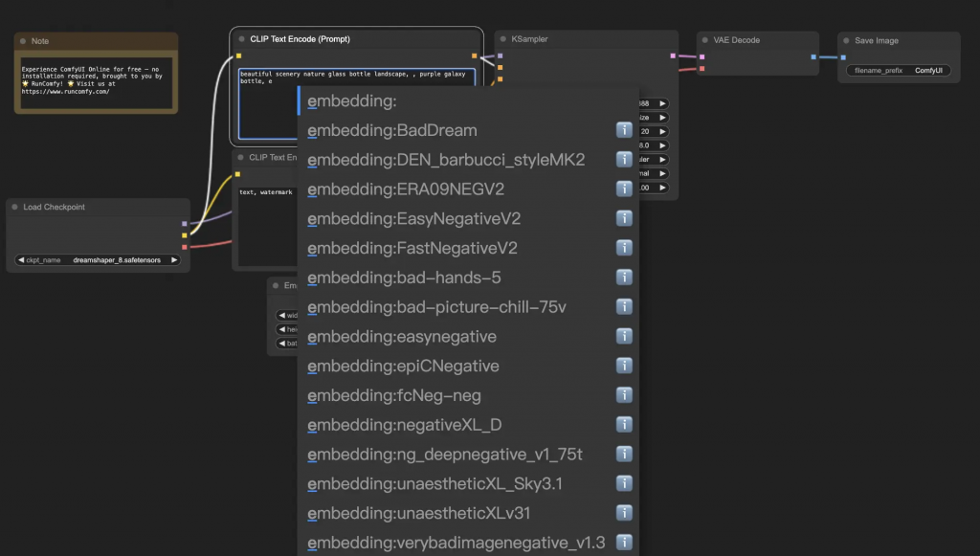This screenshot has height=556, width=980.
Task: Collapse the KSampler node via its dot
Action: point(503,38)
